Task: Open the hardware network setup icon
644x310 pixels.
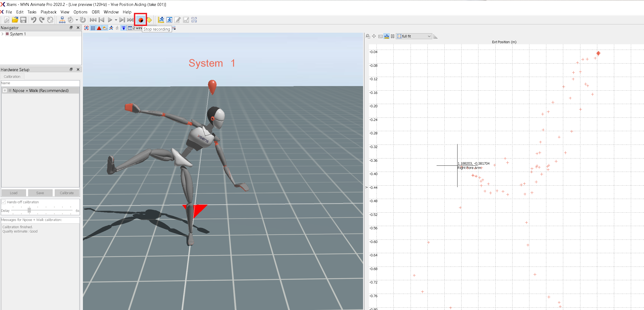Action: 62,20
